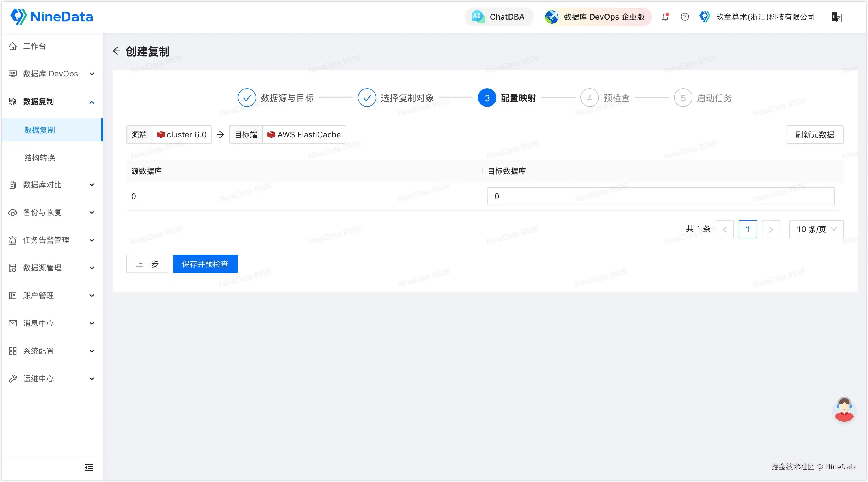This screenshot has width=868, height=482.
Task: Select the 结构转换 submenu item
Action: [x=40, y=158]
